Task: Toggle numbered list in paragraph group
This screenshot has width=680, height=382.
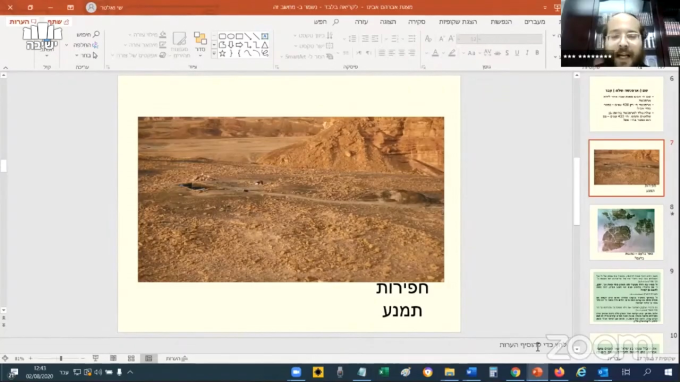Action: tap(394, 39)
